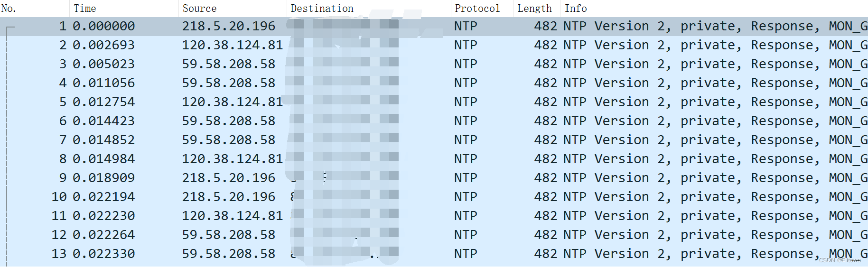Select packet 9 at time 0.018909
This screenshot has height=267, width=868.
pos(103,178)
